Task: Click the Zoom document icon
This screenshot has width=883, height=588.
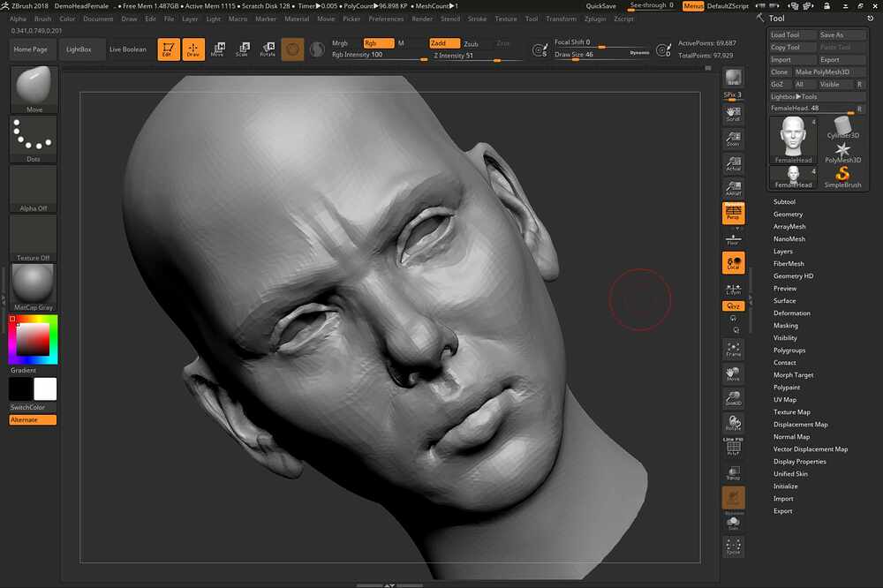Action: pos(733,139)
